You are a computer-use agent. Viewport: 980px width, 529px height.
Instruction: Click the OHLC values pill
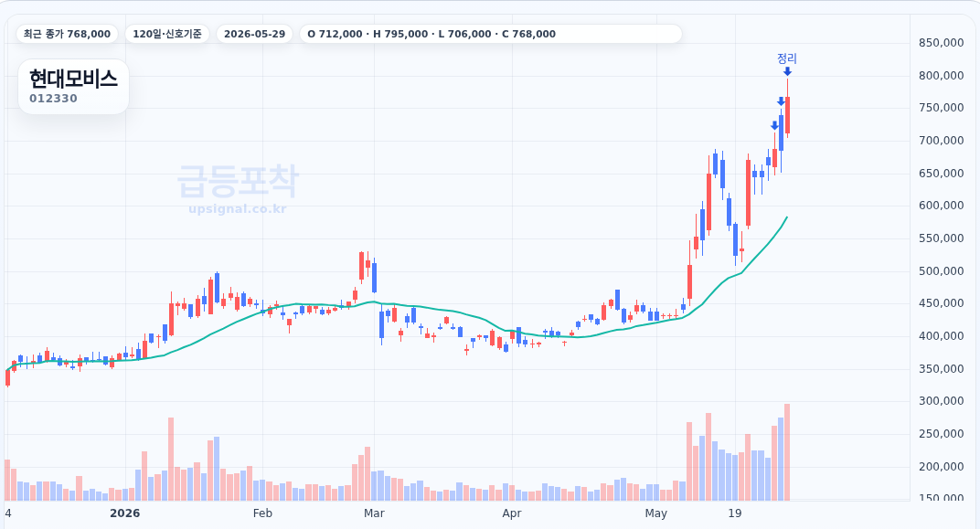(x=491, y=34)
